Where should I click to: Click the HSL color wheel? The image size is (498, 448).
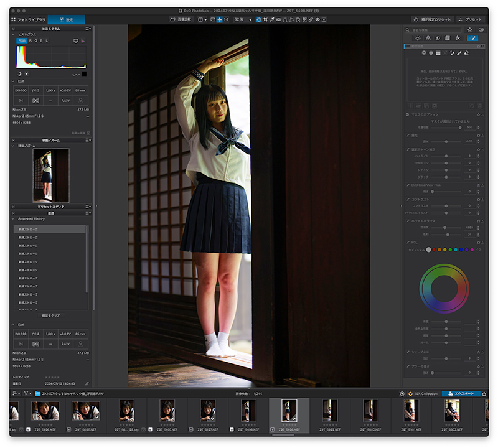444,289
